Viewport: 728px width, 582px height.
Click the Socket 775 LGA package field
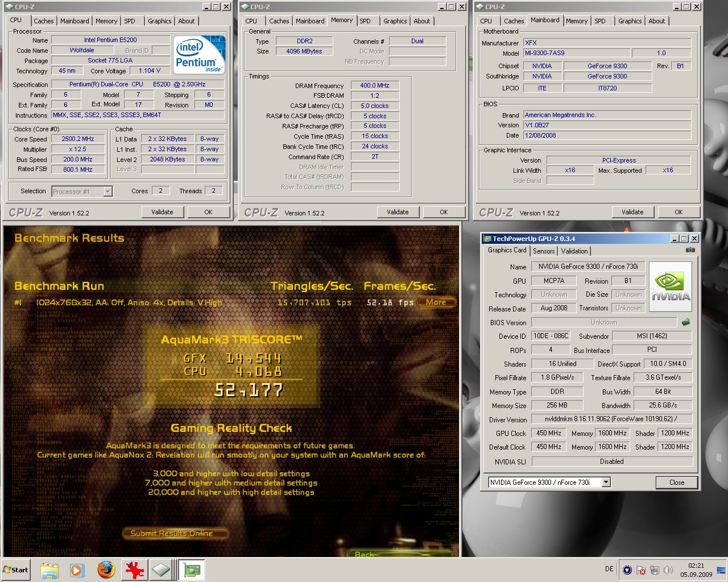[x=110, y=60]
